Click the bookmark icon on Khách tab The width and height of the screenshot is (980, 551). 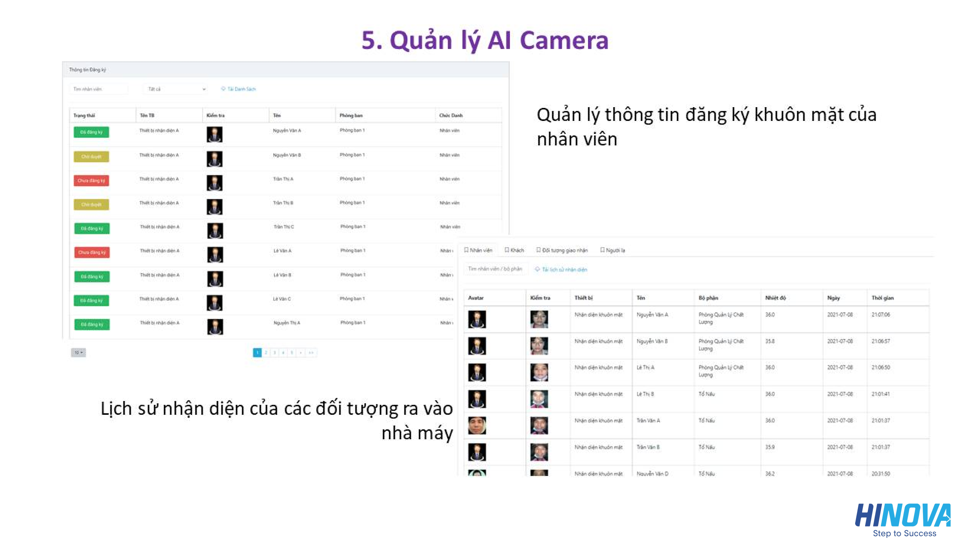(506, 250)
